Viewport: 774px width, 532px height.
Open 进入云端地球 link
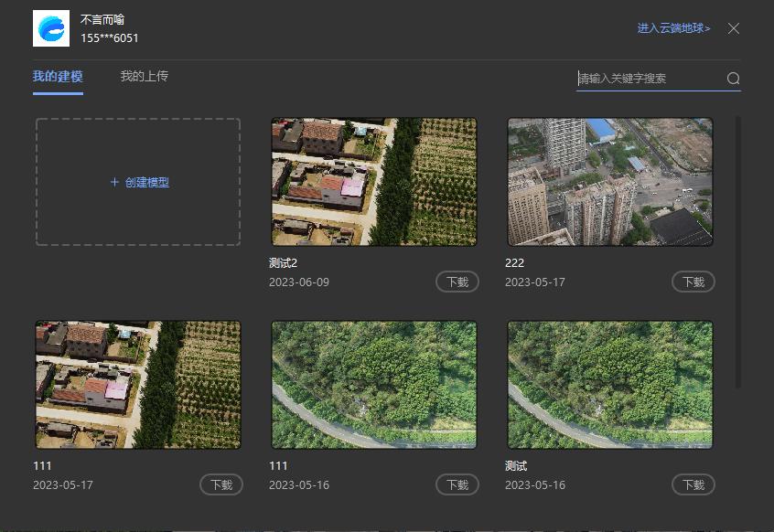[673, 28]
